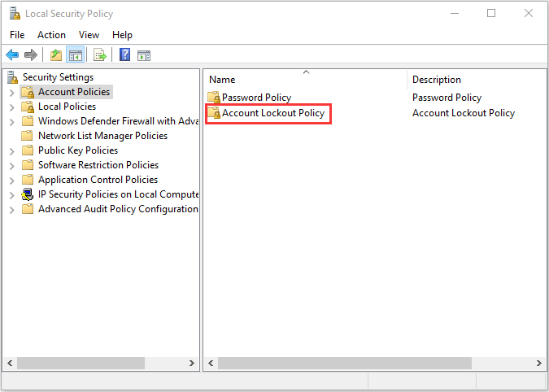Click left arrow of tree pane scrollbar
Image resolution: width=549 pixels, height=392 pixels.
point(10,363)
